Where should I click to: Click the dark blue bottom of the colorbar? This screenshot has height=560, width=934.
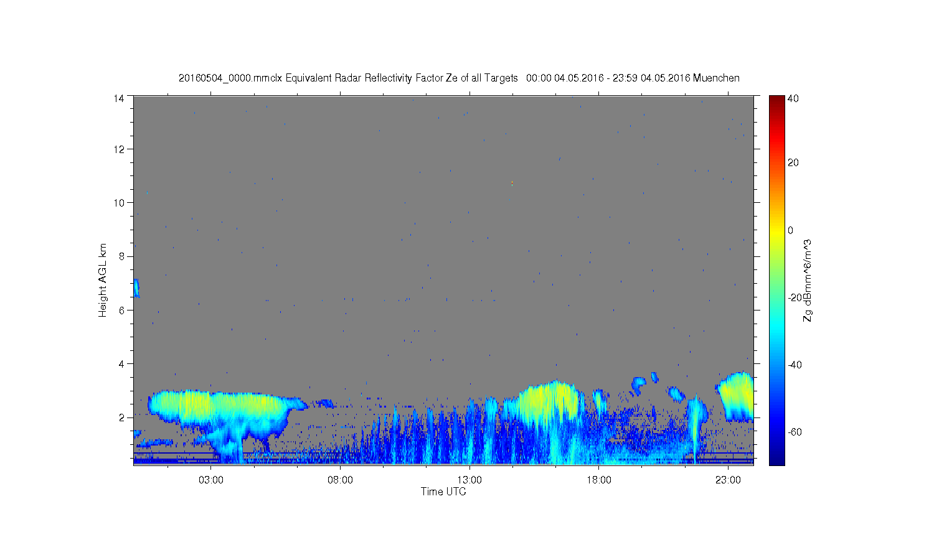pos(776,459)
